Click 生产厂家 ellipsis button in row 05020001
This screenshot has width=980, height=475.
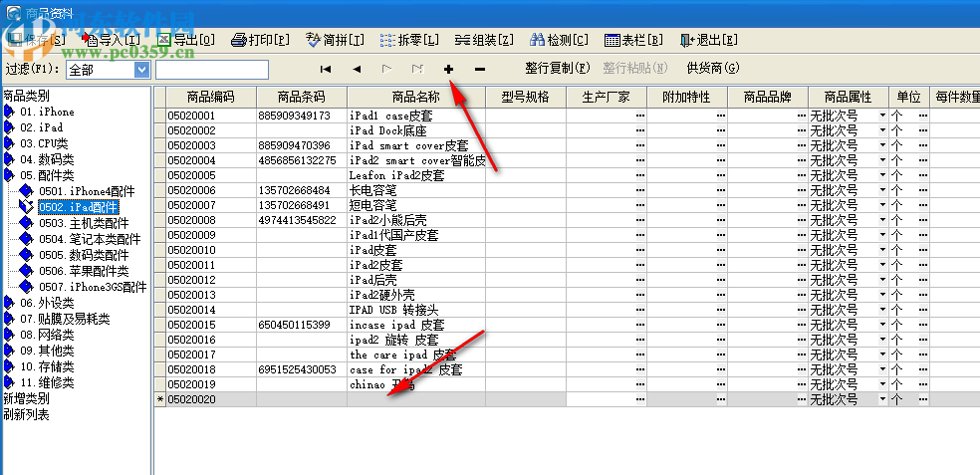tap(640, 116)
